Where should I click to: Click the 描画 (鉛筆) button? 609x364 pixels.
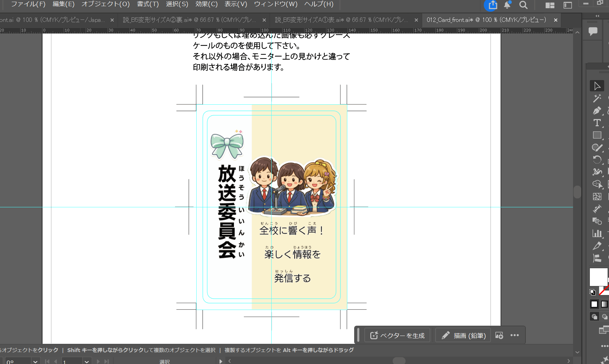tap(463, 336)
